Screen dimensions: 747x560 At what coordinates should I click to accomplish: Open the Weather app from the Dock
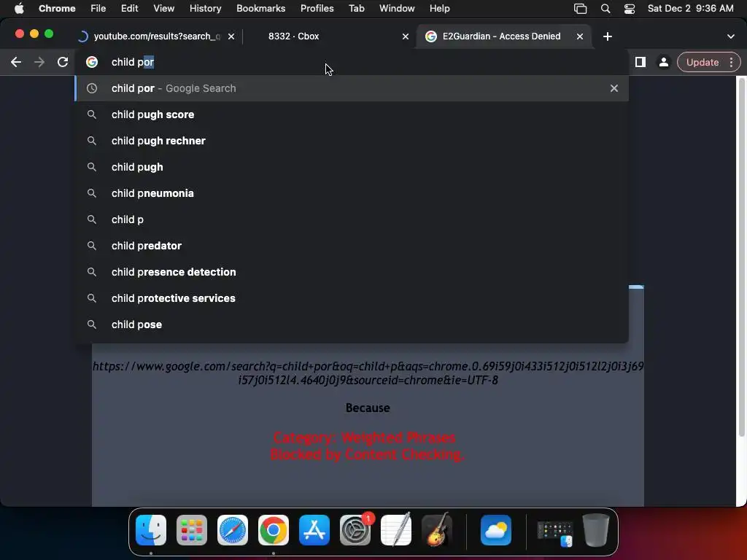coord(496,530)
